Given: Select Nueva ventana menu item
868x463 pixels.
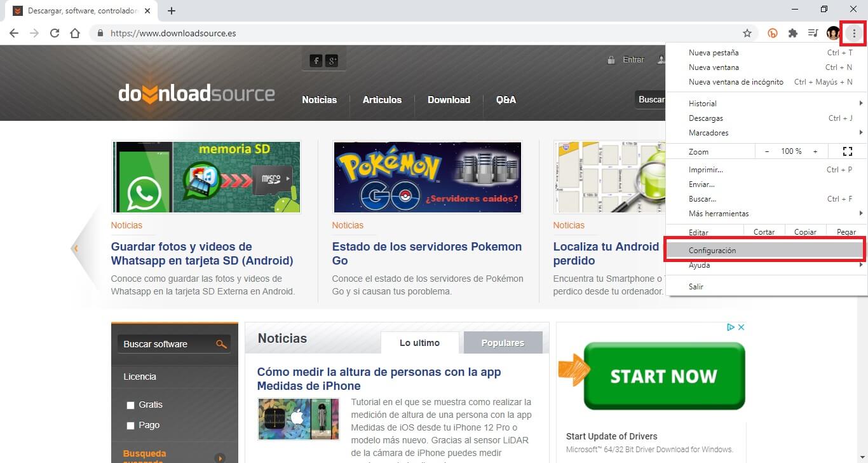Looking at the screenshot, I should 766,67.
